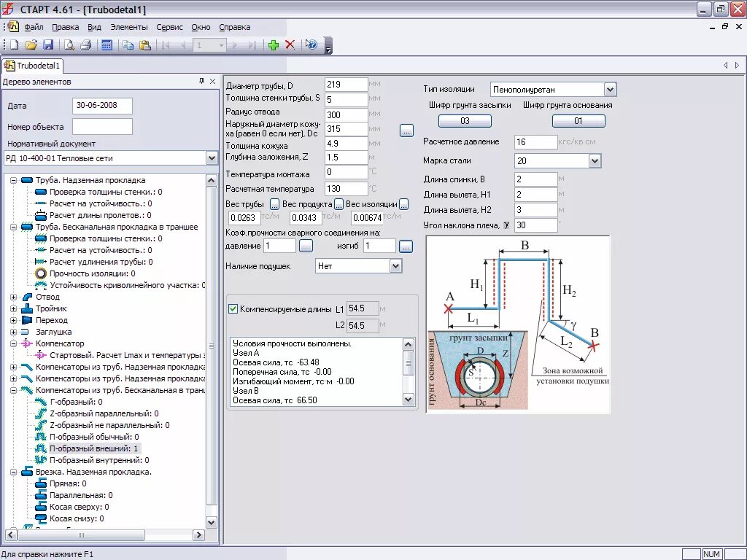Click the Paste toolbar icon
Viewport: 747px width, 560px height.
tap(145, 44)
